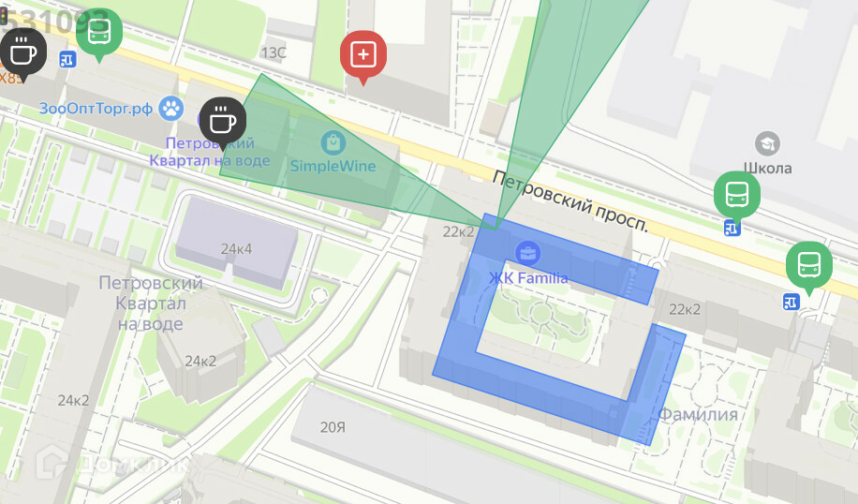Click the building labeled 20Я

(x=333, y=427)
